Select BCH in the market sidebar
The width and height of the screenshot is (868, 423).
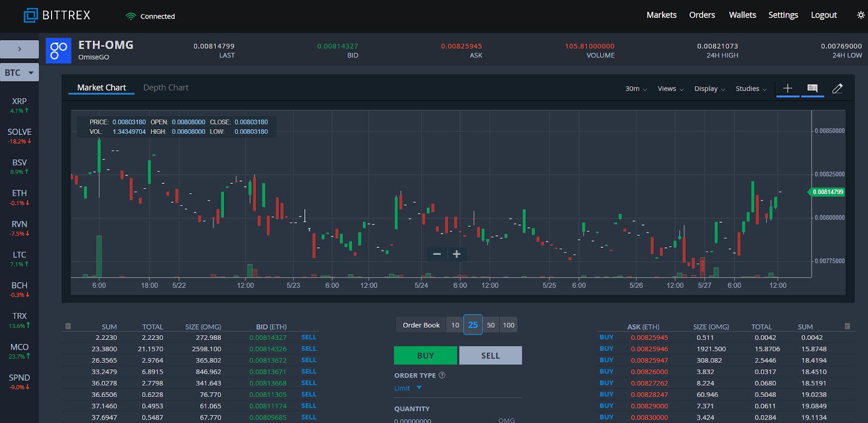pos(20,289)
